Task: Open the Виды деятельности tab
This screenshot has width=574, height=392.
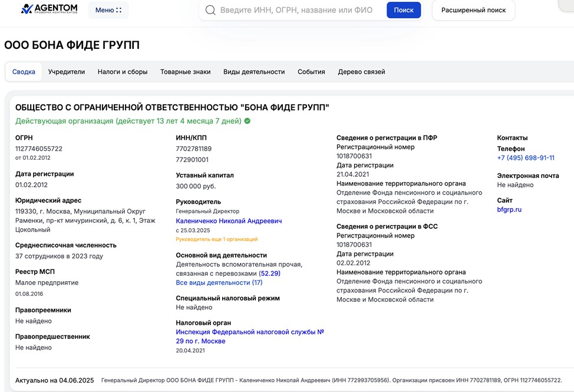Action: [x=254, y=72]
